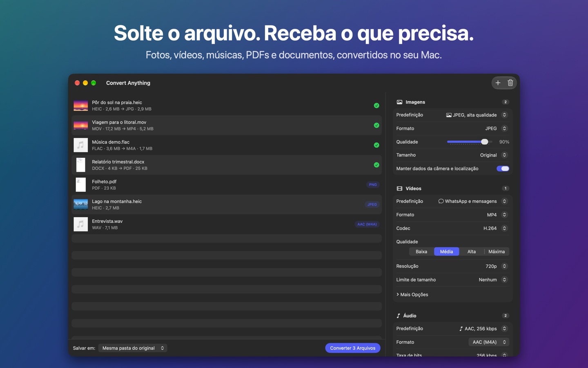
Task: Select Máxima video quality
Action: click(x=497, y=251)
